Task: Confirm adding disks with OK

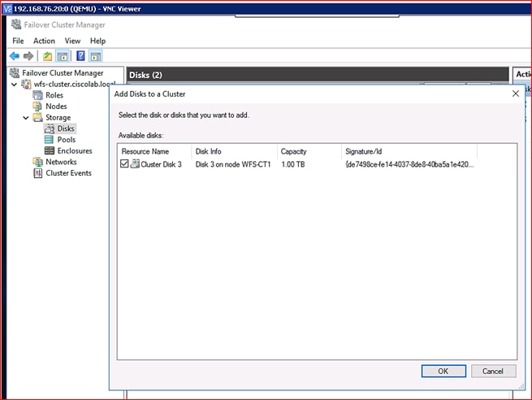Action: (443, 371)
